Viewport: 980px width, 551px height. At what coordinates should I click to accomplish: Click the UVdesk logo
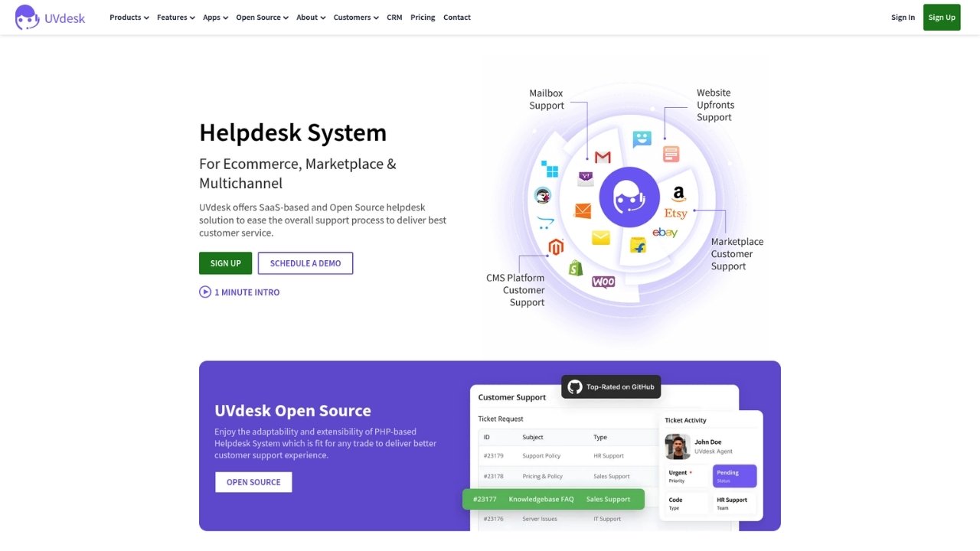[51, 17]
